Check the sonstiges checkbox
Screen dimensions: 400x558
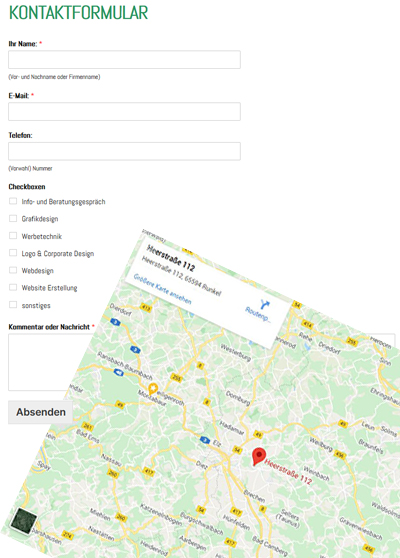tap(13, 305)
